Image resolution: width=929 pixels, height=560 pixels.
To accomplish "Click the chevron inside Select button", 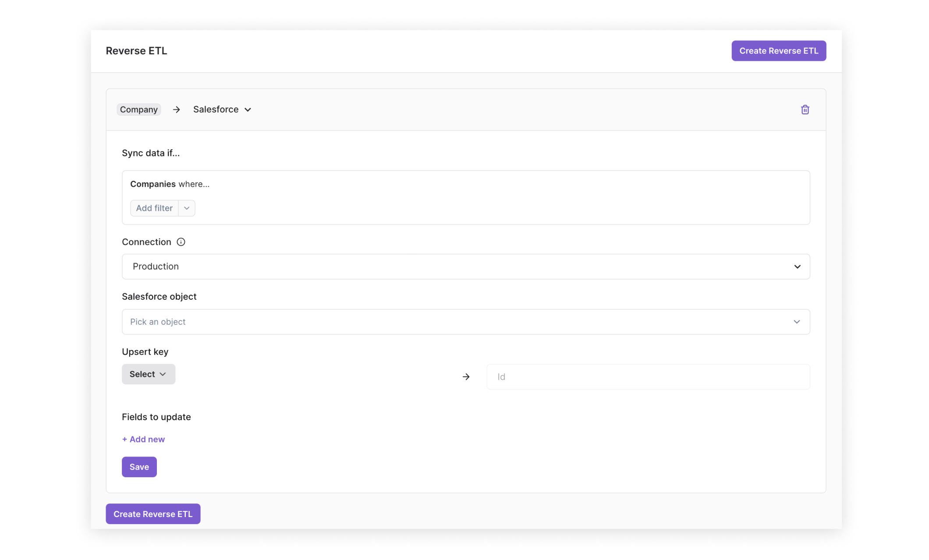I will (163, 374).
